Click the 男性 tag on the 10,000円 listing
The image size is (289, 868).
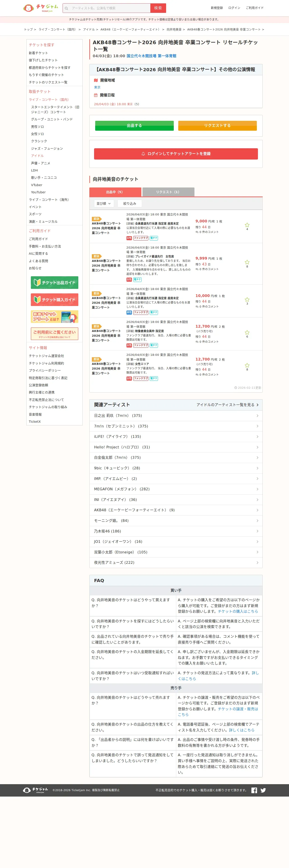pos(129,312)
